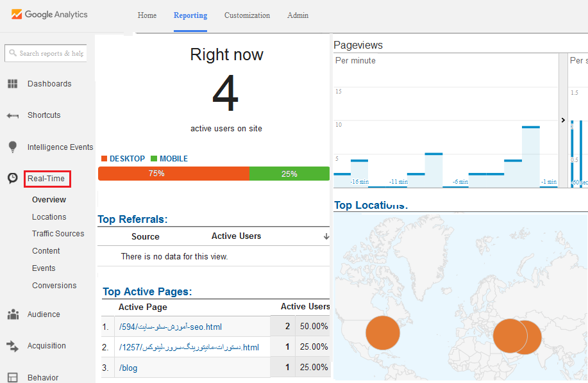Screen dimensions: 588x383
Task: Click the green 25% mobile bar
Action: 289,174
